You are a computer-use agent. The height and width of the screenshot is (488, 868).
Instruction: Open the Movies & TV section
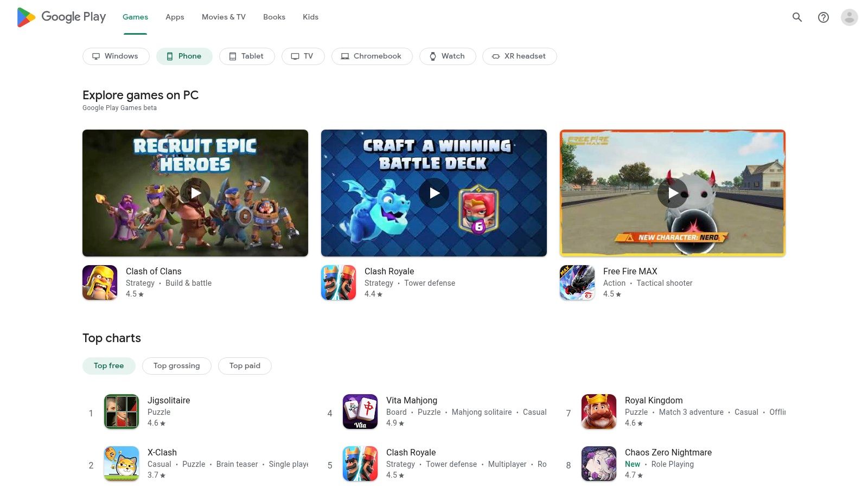tap(223, 17)
